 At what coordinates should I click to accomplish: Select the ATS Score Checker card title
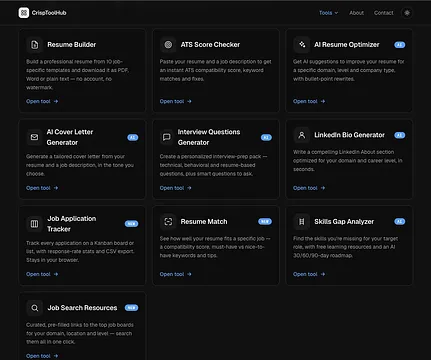tap(210, 45)
